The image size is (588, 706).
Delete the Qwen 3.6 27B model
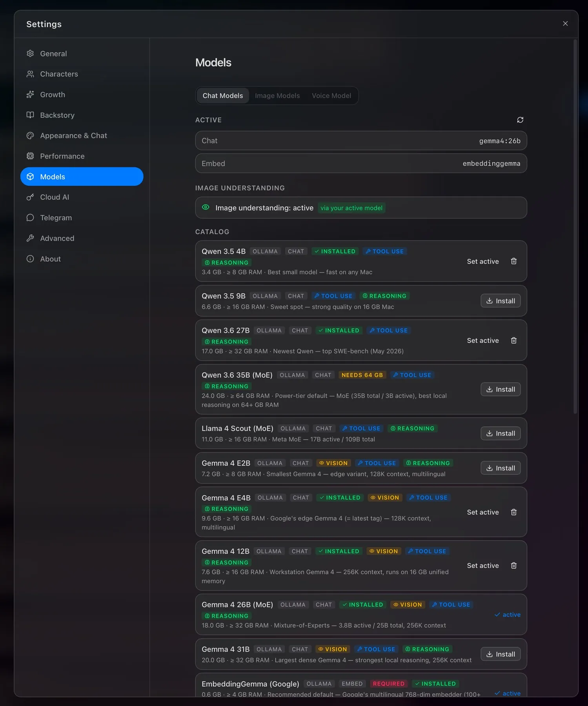pyautogui.click(x=514, y=340)
